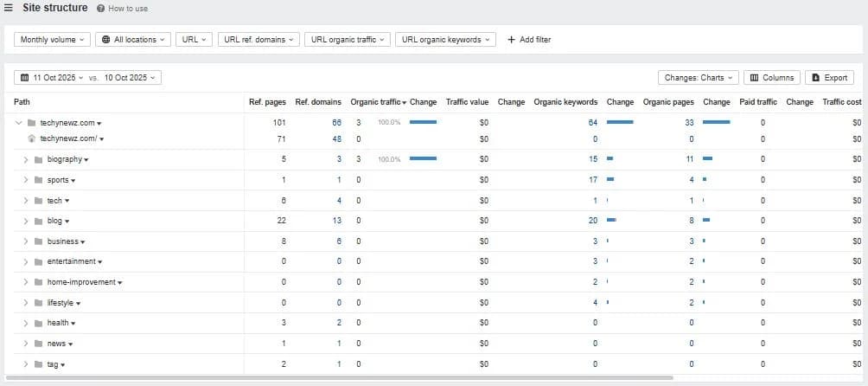Click the Paid traffic column header
The width and height of the screenshot is (868, 386).
758,102
